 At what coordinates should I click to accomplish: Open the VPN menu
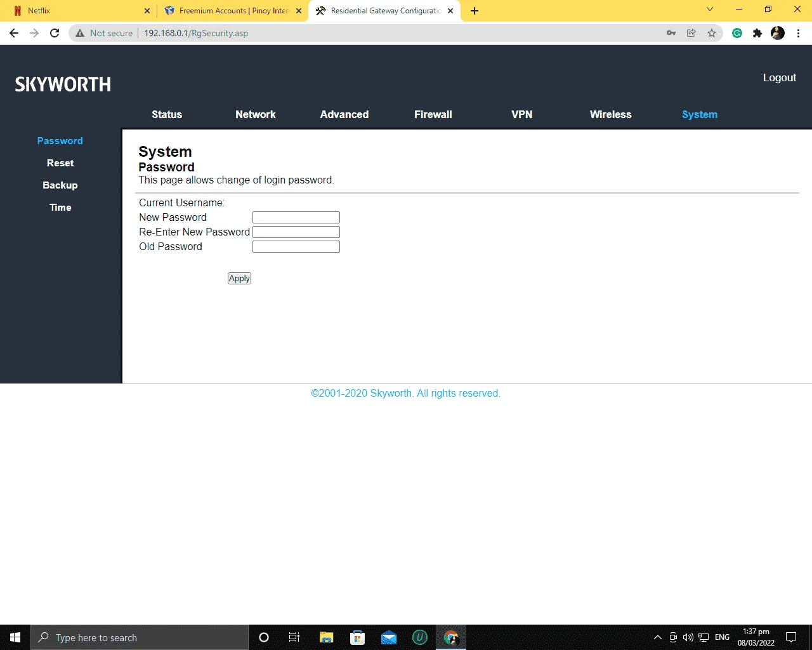[522, 114]
